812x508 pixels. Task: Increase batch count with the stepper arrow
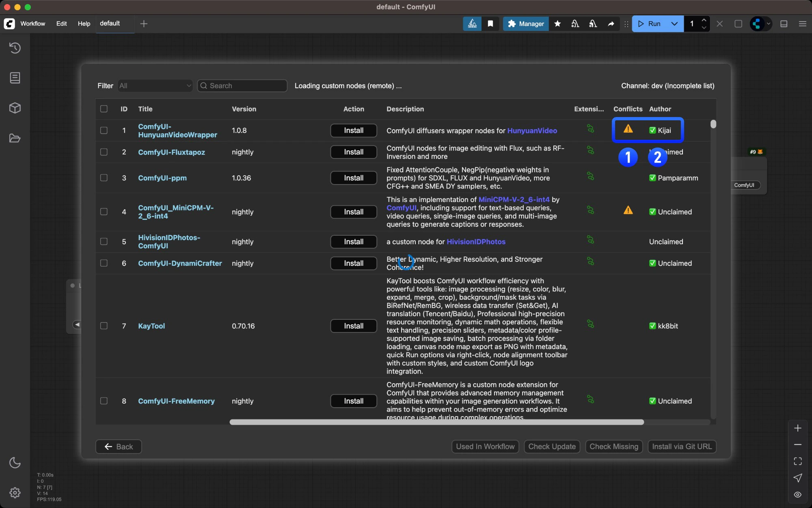(x=704, y=21)
